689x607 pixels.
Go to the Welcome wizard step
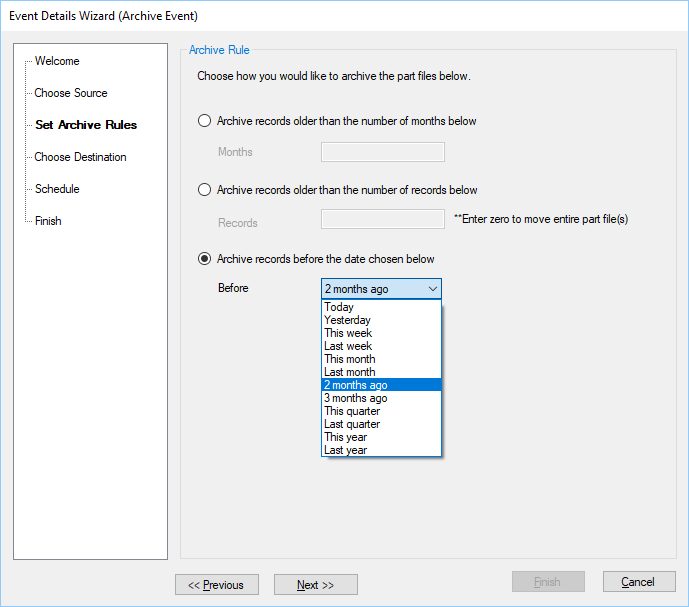57,61
